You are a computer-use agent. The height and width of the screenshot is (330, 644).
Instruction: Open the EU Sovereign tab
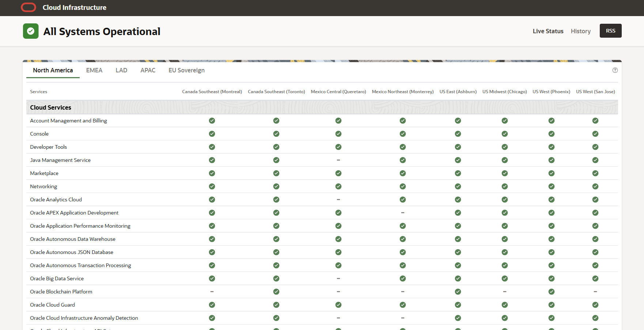point(186,70)
